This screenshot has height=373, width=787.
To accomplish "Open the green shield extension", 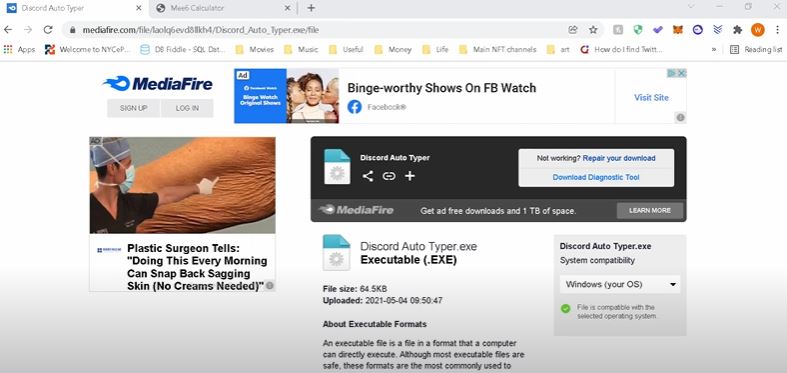I will click(x=638, y=30).
